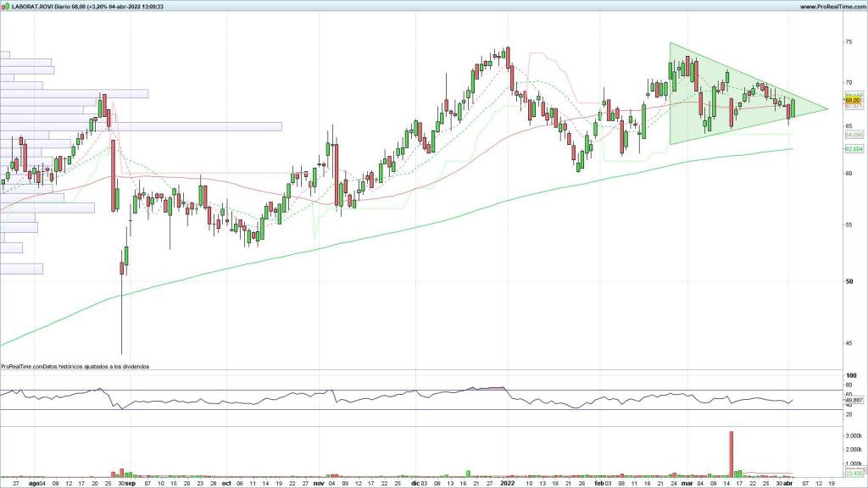868x488 pixels.
Task: Click the 49,887 RSI value label
Action: (x=854, y=400)
